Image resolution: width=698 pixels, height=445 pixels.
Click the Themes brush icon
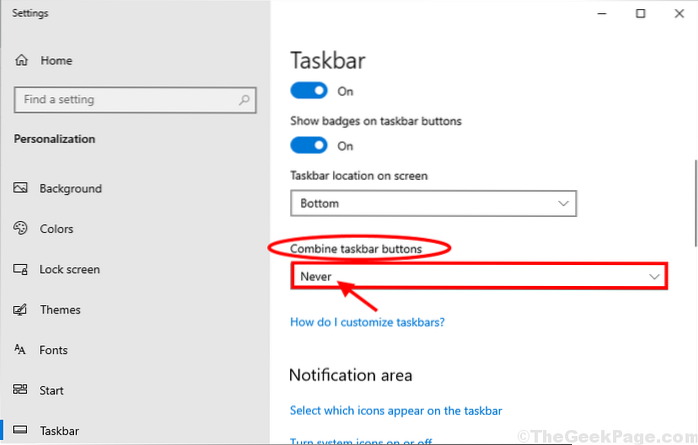(21, 310)
